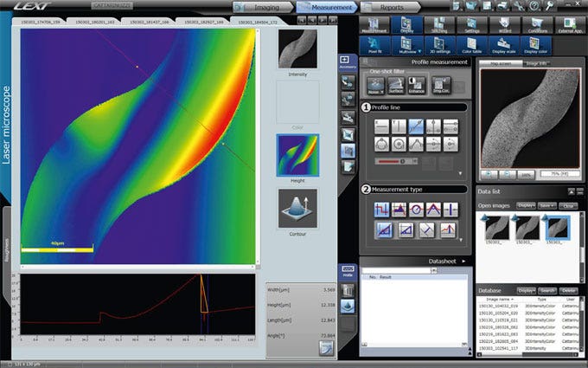This screenshot has height=368, width=588.
Task: Click the Search button in Database
Action: pos(547,290)
